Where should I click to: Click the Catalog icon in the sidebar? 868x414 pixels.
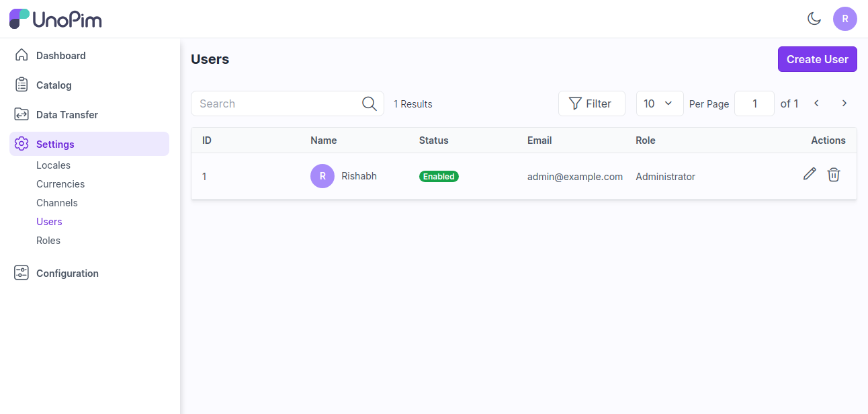coord(21,85)
